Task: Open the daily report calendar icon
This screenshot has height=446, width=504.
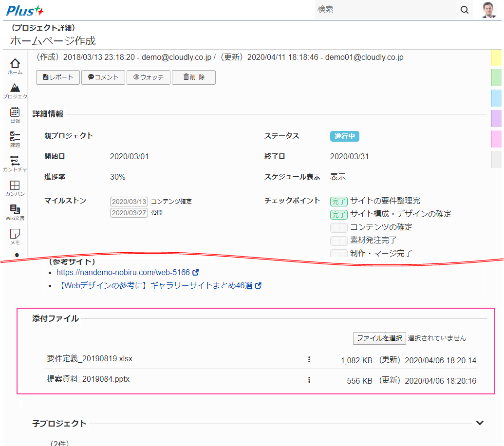Action: (15, 115)
